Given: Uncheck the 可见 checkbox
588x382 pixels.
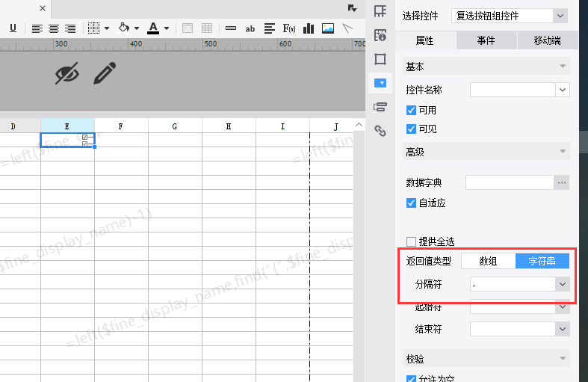Looking at the screenshot, I should (411, 129).
